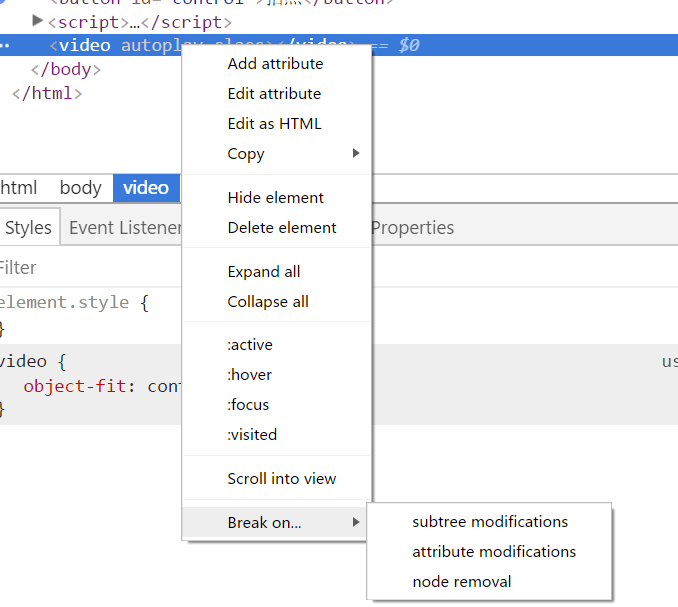Image resolution: width=678 pixels, height=607 pixels.
Task: Click the closing body tag row
Action: (66, 69)
